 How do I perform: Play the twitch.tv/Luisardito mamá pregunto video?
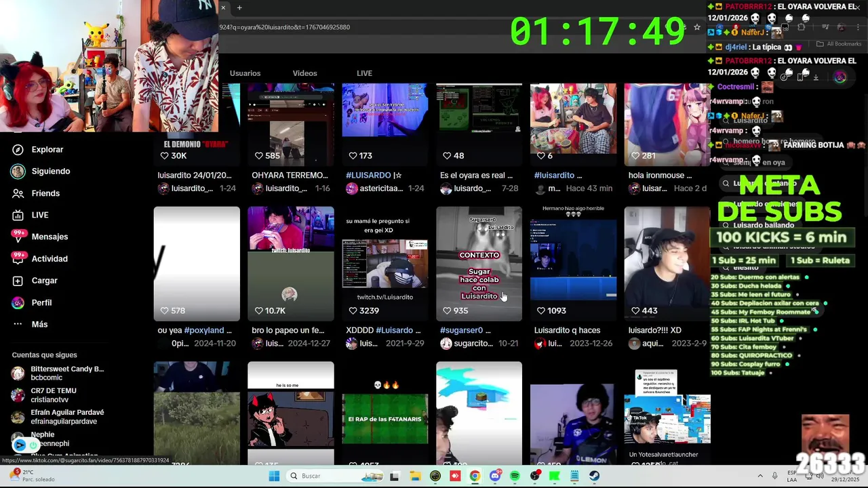pyautogui.click(x=384, y=263)
